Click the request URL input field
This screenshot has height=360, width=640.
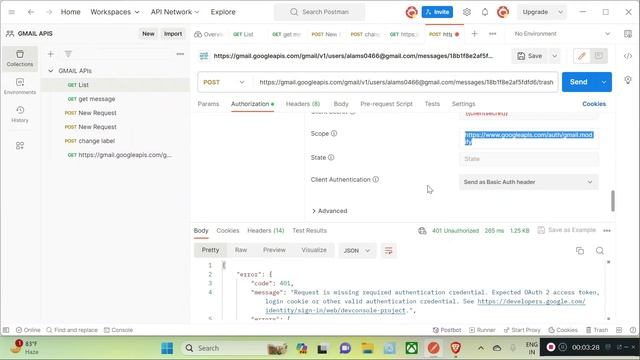(x=406, y=82)
